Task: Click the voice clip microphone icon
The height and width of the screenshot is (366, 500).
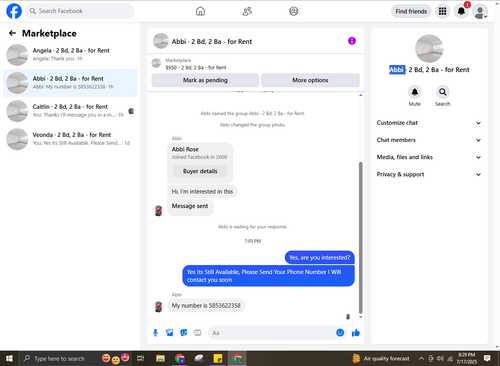Action: tap(155, 332)
